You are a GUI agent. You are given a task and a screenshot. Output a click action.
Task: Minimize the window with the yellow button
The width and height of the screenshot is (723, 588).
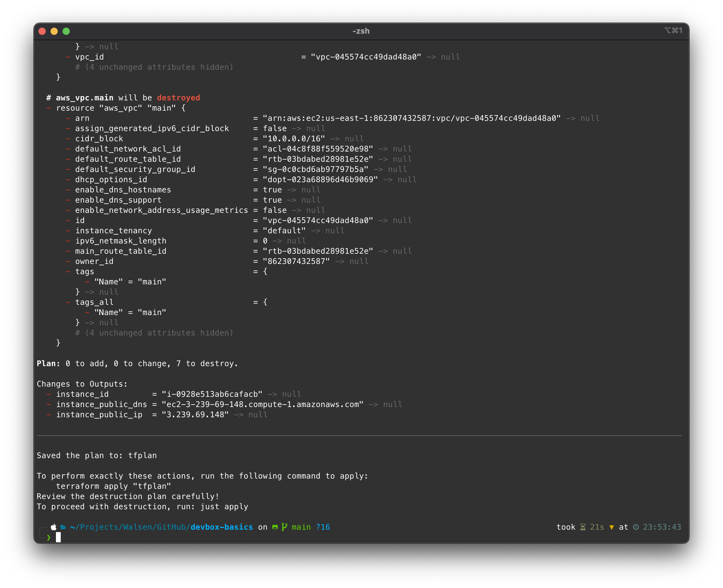(54, 31)
